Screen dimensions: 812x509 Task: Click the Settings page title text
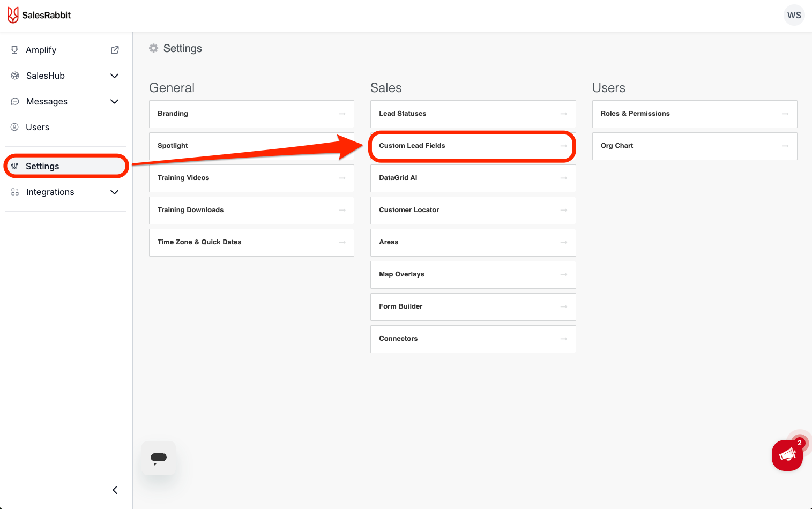point(183,48)
